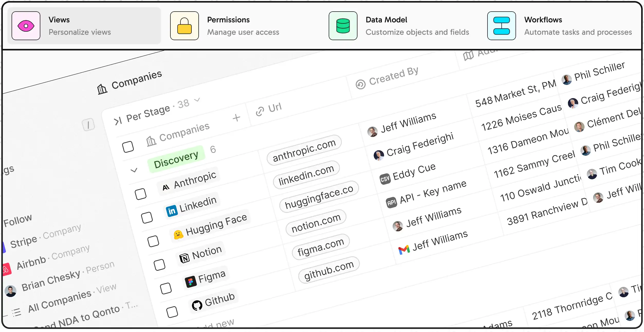Open the figma.com link chip
This screenshot has height=332, width=644.
coord(320,247)
